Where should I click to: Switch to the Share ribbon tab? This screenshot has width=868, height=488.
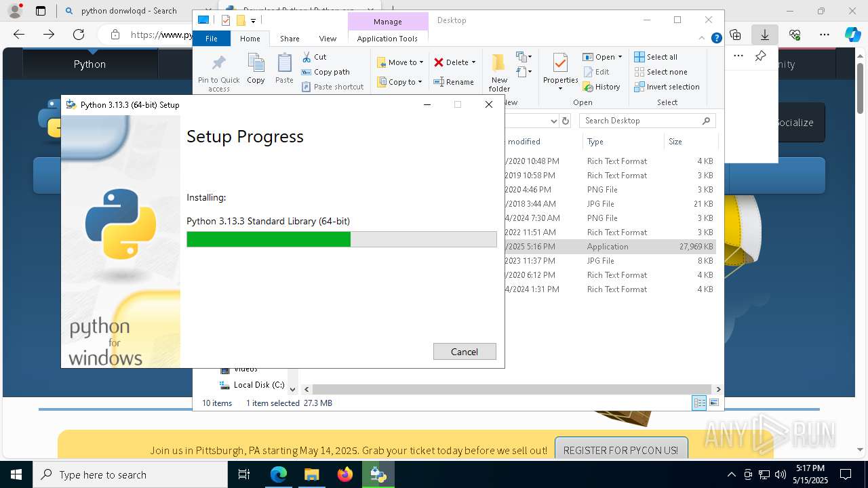click(290, 39)
